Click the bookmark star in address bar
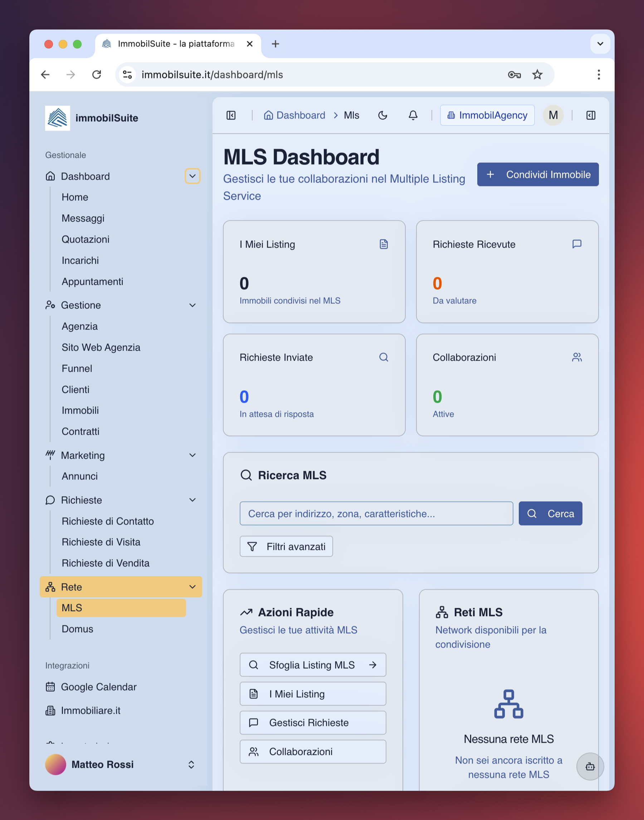 point(537,75)
